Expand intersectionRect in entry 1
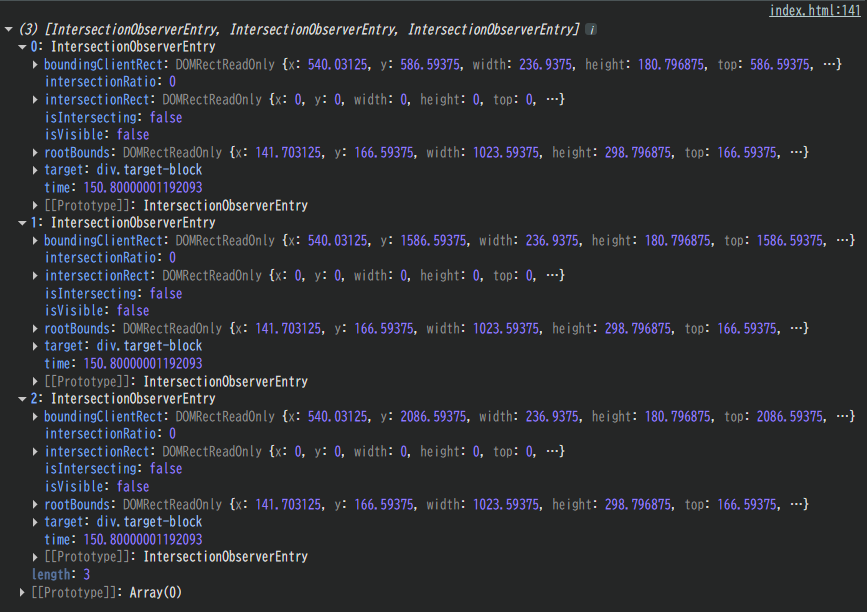 click(36, 276)
